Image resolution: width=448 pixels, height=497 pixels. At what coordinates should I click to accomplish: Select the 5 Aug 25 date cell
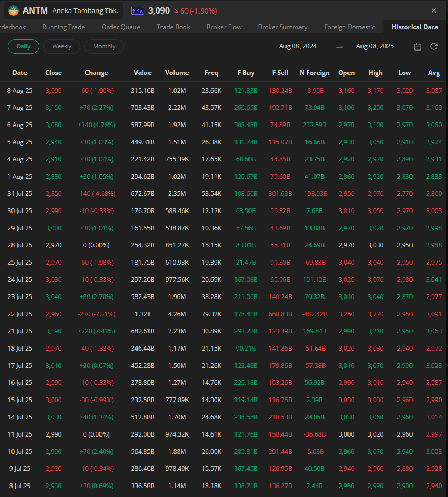20,142
